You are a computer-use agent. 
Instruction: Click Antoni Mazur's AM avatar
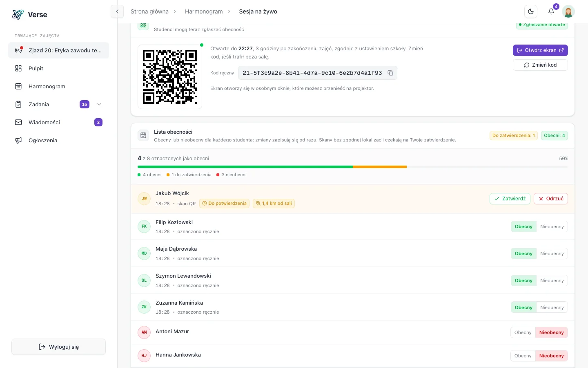click(x=144, y=332)
